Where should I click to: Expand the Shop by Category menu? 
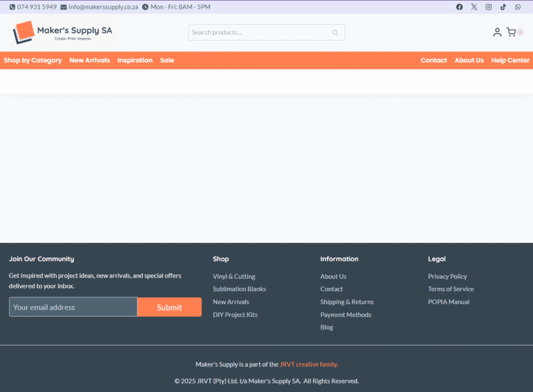point(33,60)
